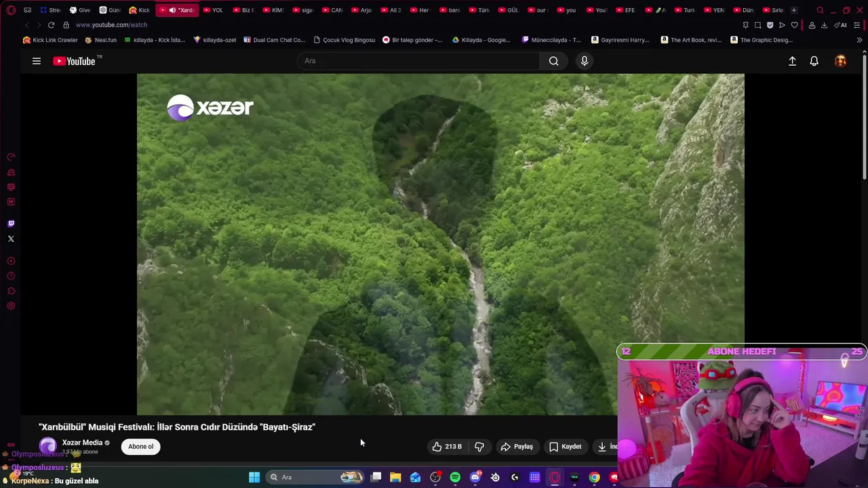Click the Xəzər Media channel avatar
This screenshot has height=488, width=868.
tap(47, 446)
